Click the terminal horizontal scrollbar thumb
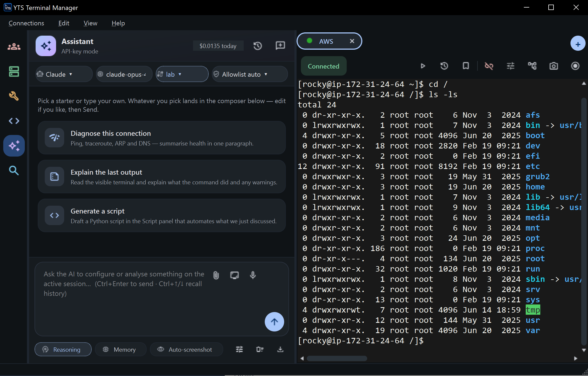The image size is (588, 376). click(337, 358)
